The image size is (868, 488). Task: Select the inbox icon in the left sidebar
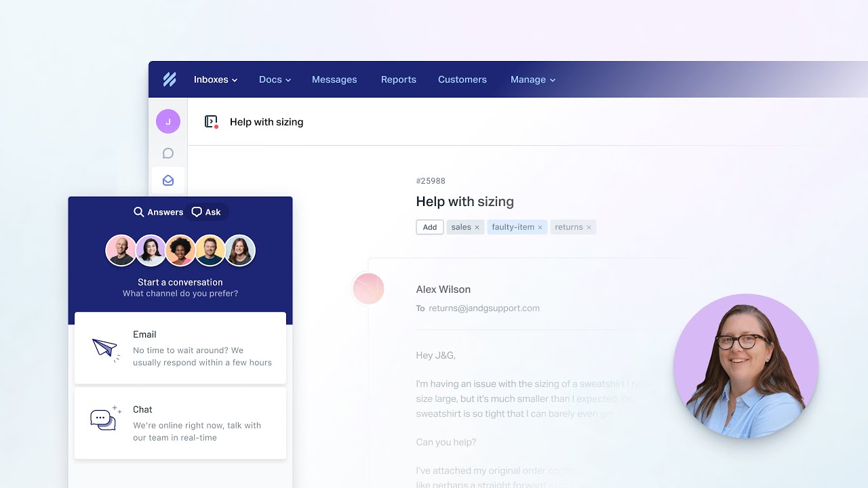(167, 180)
